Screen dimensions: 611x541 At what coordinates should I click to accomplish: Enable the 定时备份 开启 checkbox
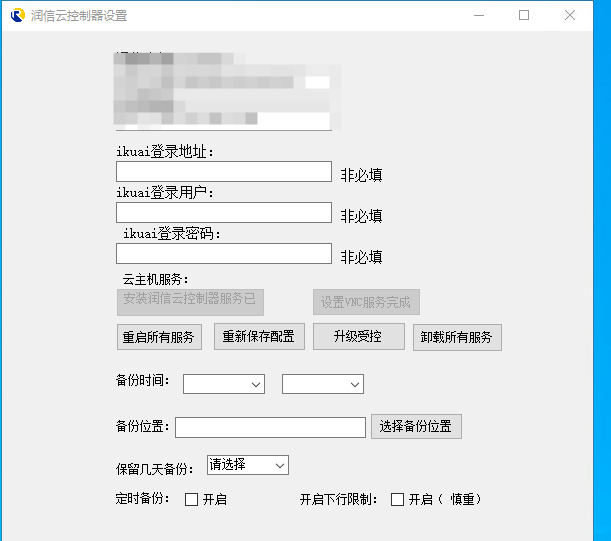coord(191,499)
